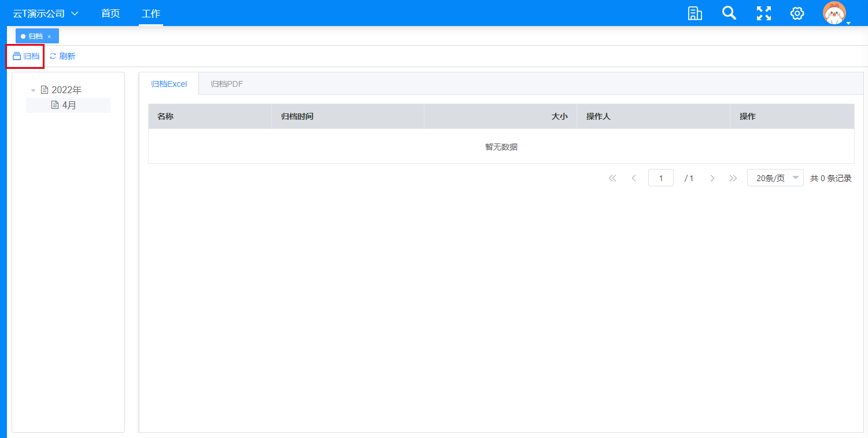
Task: Toggle fullscreen using the expand icon
Action: (x=764, y=13)
